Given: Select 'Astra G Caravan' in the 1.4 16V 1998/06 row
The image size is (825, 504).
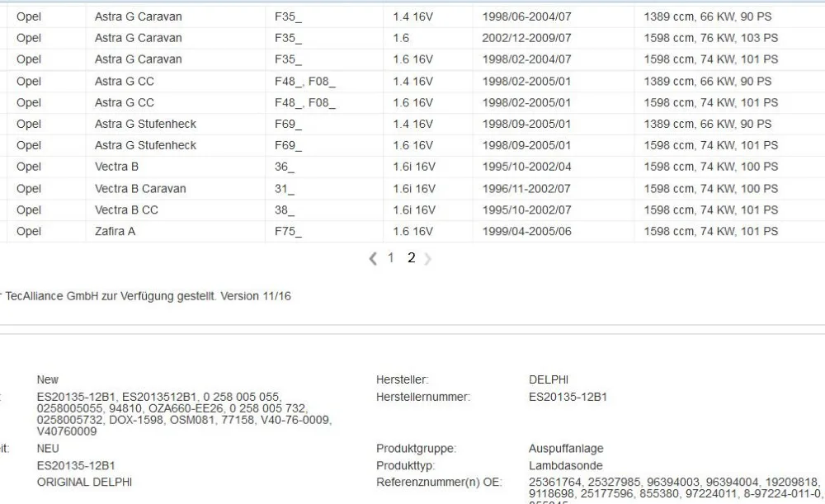Looking at the screenshot, I should pos(139,16).
